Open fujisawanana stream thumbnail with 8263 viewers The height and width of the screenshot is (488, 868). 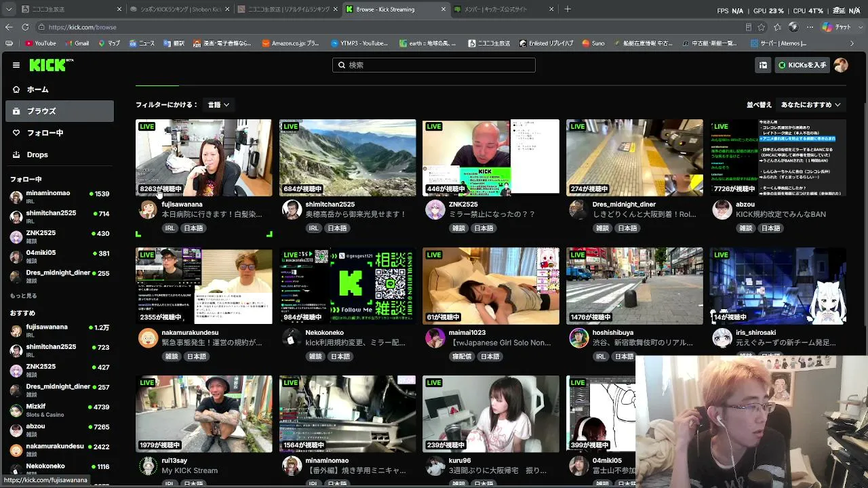click(x=204, y=158)
